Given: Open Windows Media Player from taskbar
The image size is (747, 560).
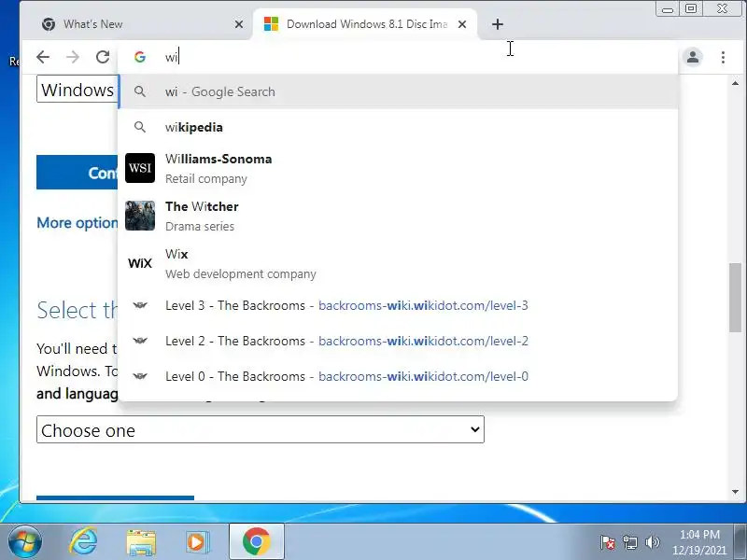Looking at the screenshot, I should coord(196,542).
